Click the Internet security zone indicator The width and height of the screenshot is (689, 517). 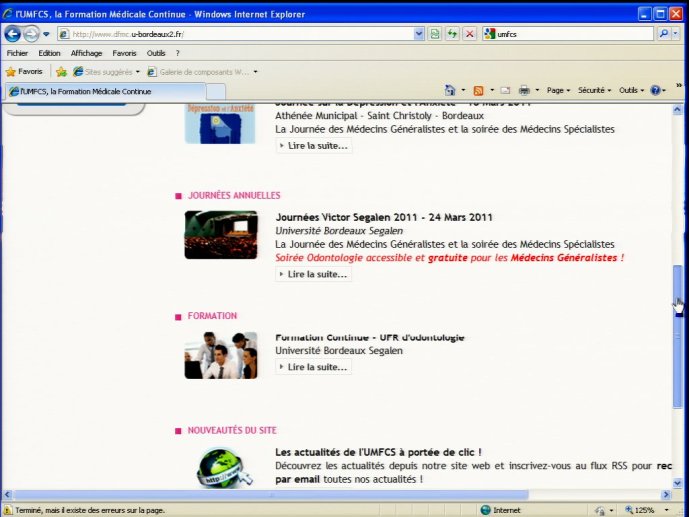pyautogui.click(x=500, y=510)
